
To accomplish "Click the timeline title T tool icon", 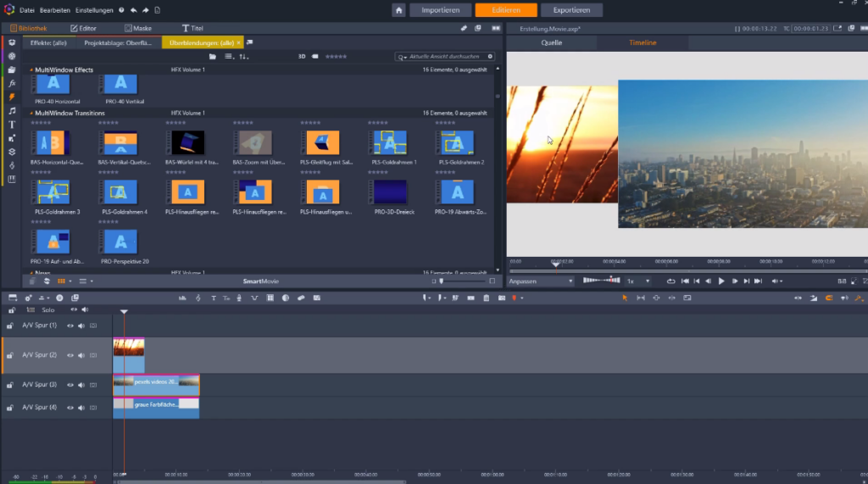I will [213, 298].
